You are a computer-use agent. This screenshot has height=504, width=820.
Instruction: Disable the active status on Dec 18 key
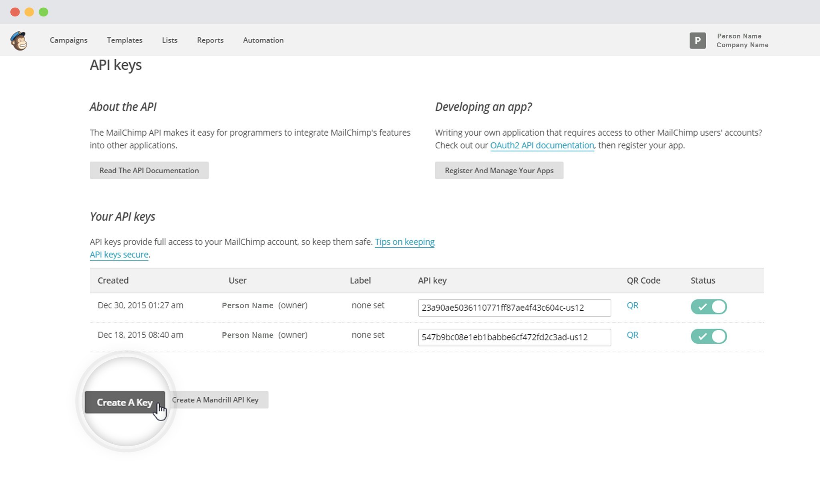pos(709,337)
